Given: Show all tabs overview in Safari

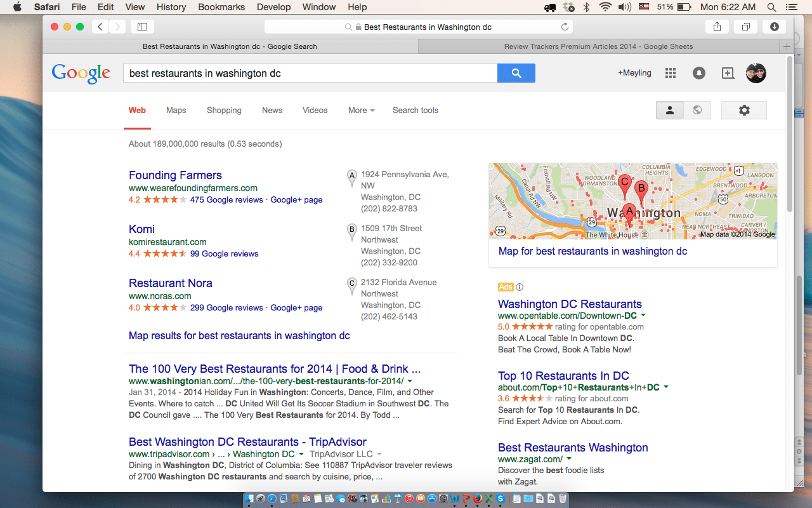Looking at the screenshot, I should pyautogui.click(x=745, y=27).
